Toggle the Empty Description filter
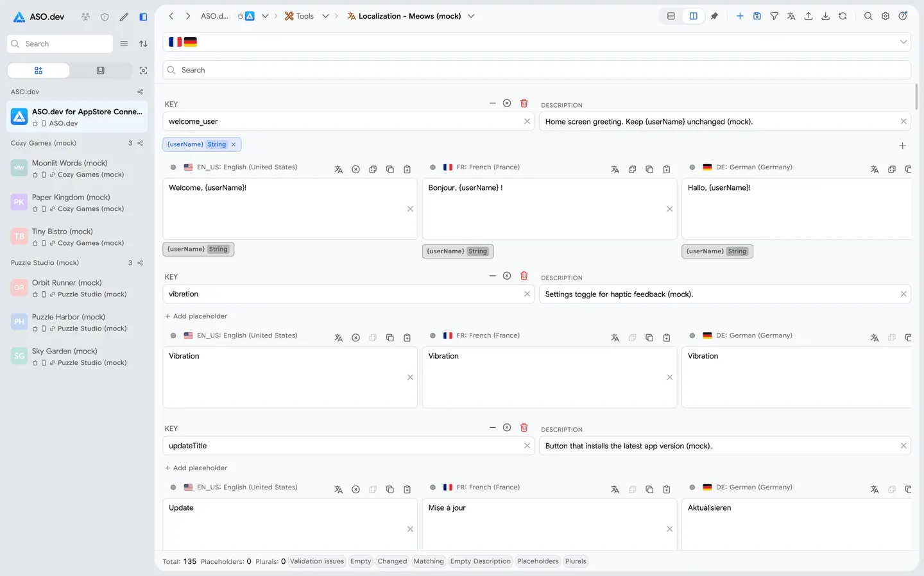Screen dimensions: 924x576 coord(481,561)
